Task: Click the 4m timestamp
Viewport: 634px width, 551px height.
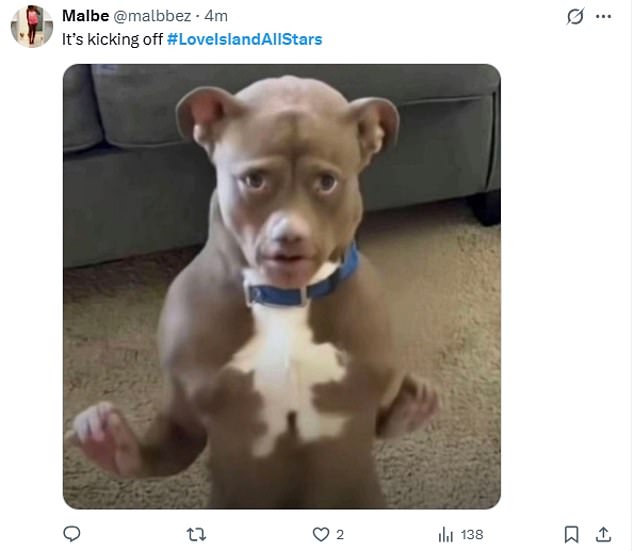Action: [216, 16]
